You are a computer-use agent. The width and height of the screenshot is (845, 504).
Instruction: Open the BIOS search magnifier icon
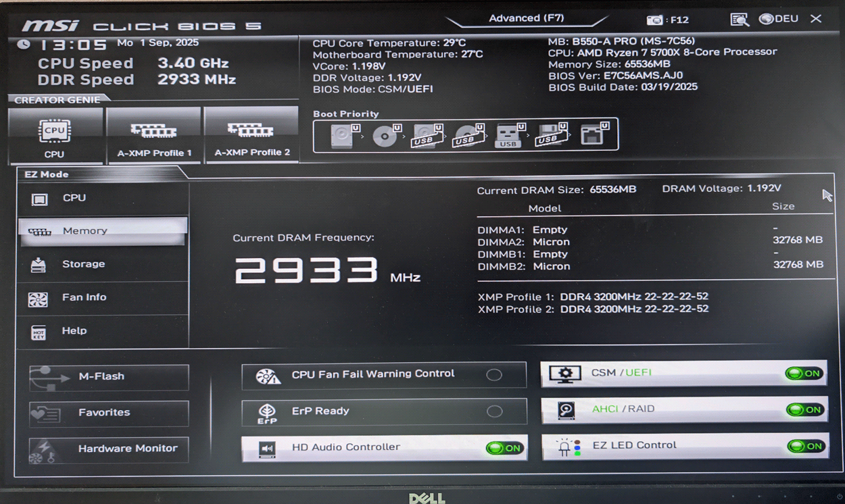click(740, 20)
